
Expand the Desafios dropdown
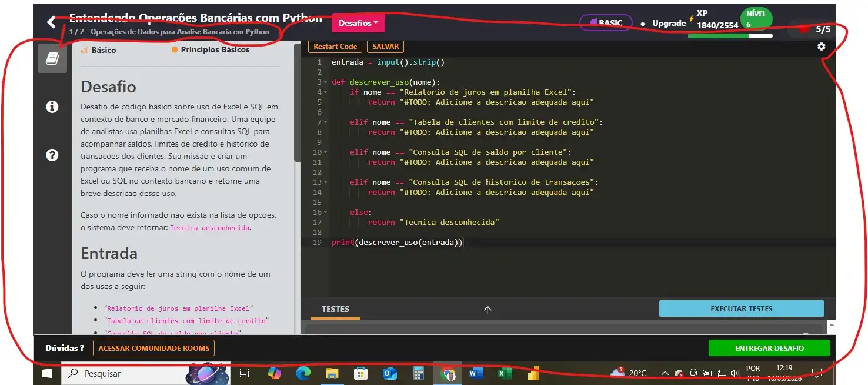coord(358,23)
